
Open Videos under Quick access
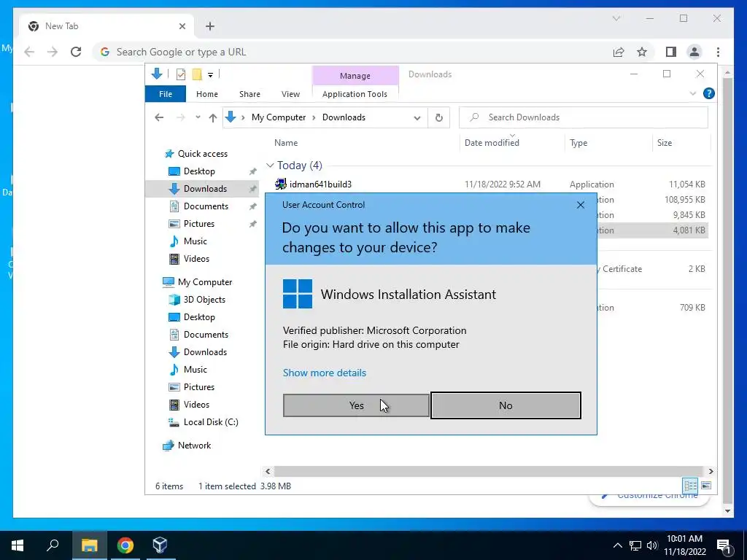pyautogui.click(x=196, y=259)
